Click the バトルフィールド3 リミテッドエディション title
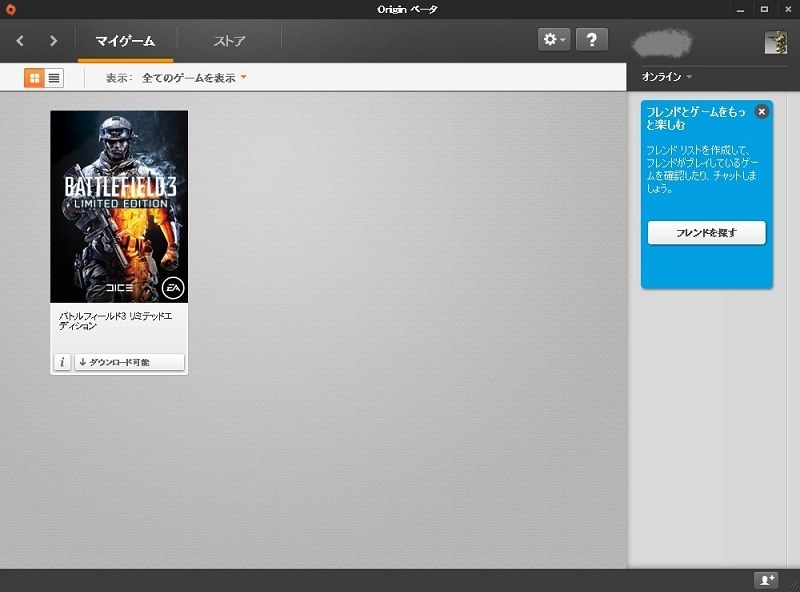800x592 pixels. click(115, 321)
